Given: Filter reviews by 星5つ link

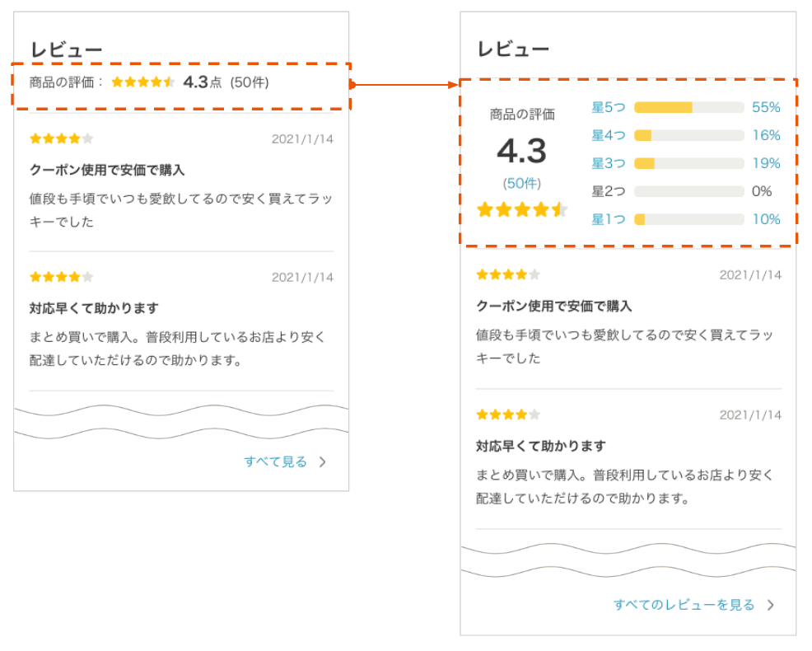Looking at the screenshot, I should click(608, 107).
